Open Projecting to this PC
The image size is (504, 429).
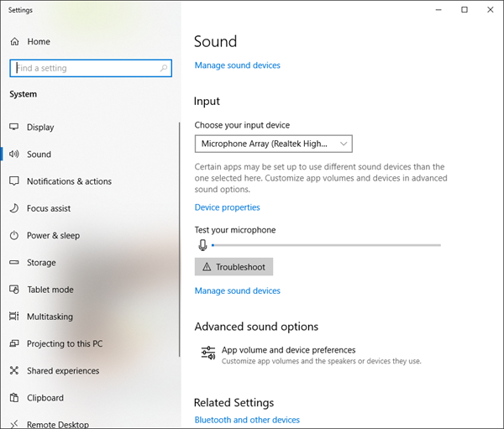click(x=65, y=343)
